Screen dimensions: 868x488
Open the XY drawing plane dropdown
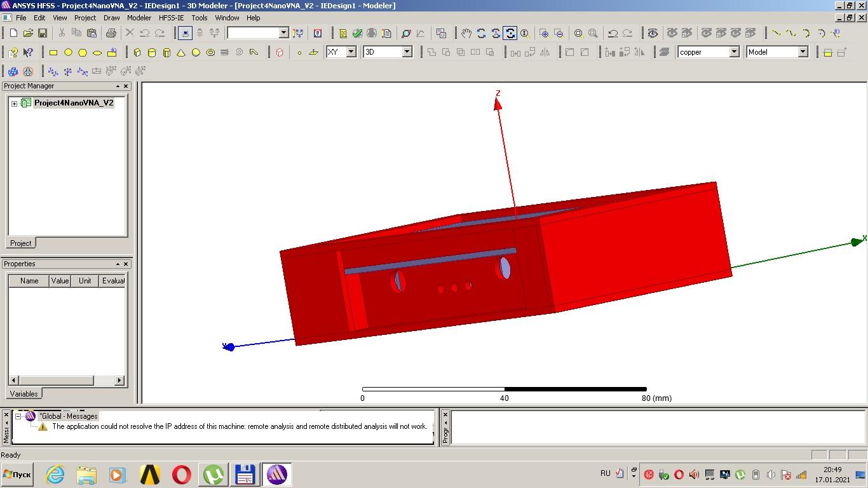[x=350, y=52]
